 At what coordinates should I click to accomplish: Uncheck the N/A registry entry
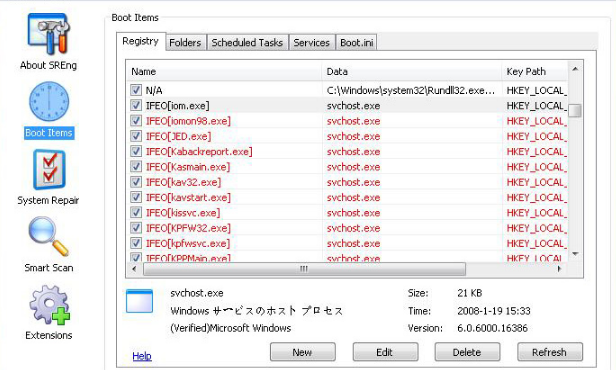point(136,90)
